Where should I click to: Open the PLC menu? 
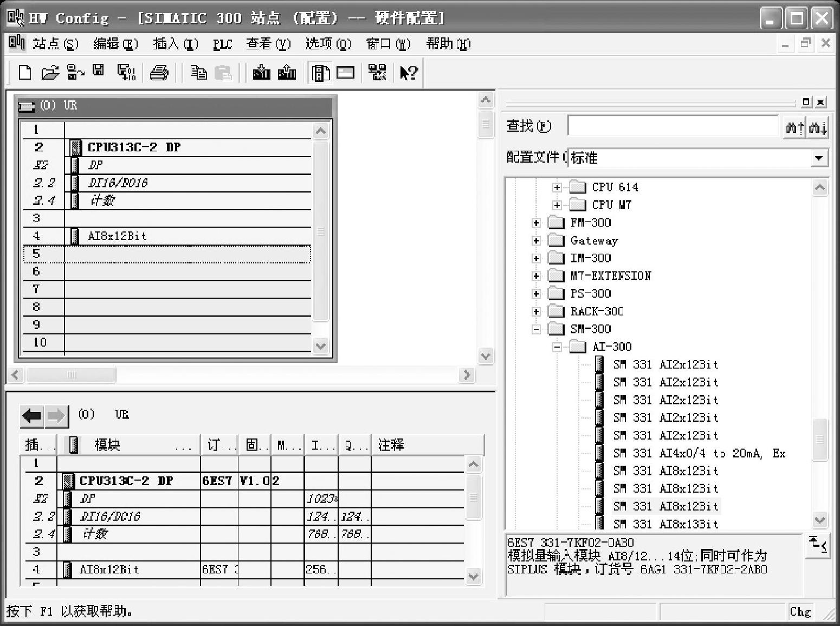[222, 44]
